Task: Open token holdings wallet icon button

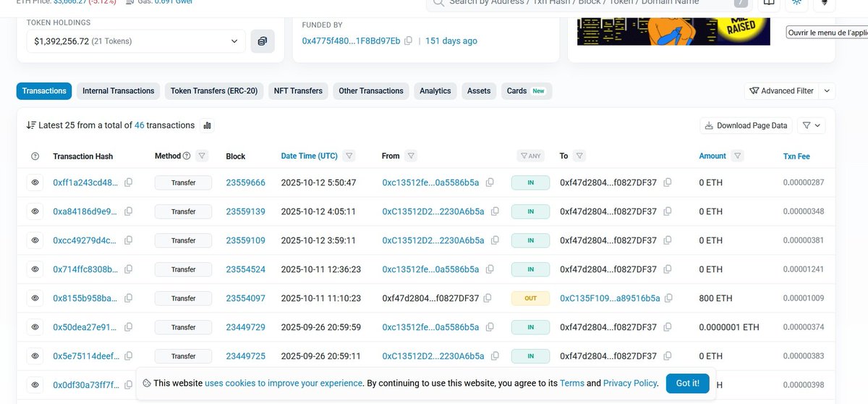Action: (x=263, y=41)
